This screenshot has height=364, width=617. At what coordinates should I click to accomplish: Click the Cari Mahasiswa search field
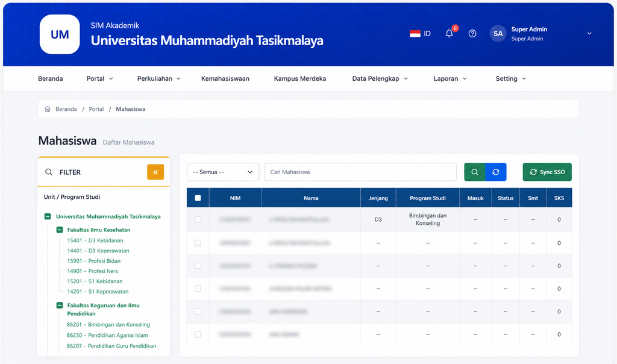coord(360,172)
